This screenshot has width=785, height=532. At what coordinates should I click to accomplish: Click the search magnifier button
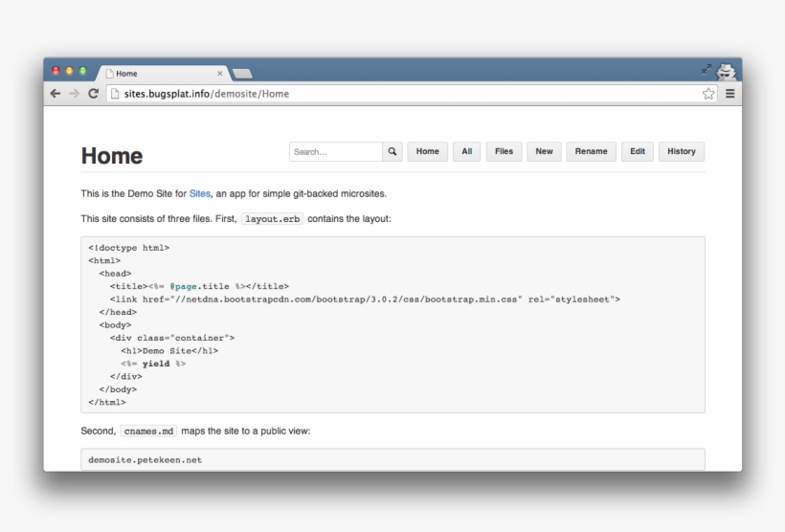(392, 151)
